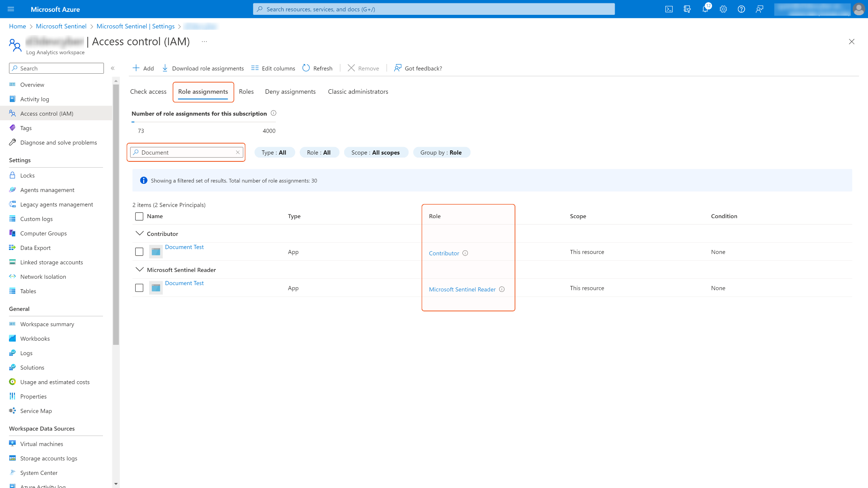Collapse the left navigation with chevron icon
Viewport: 868px width, 488px height.
point(113,68)
